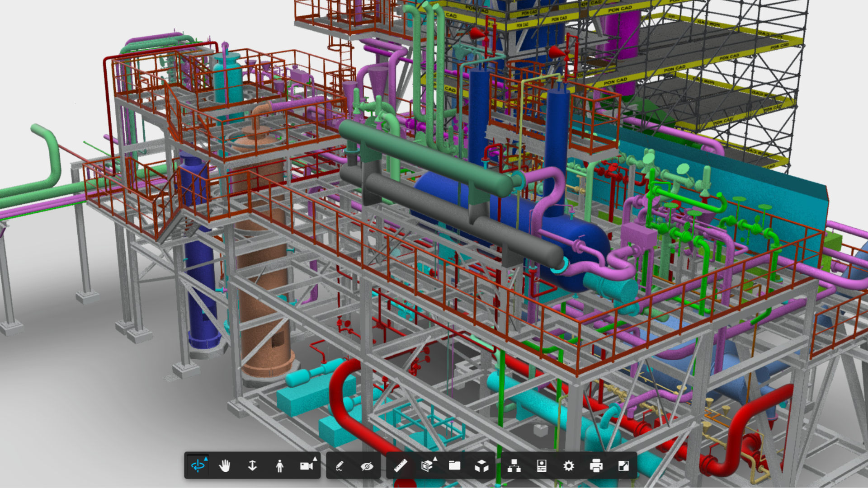Screen dimensions: 868x488
Task: Open the Markup pencil tool
Action: (x=340, y=465)
